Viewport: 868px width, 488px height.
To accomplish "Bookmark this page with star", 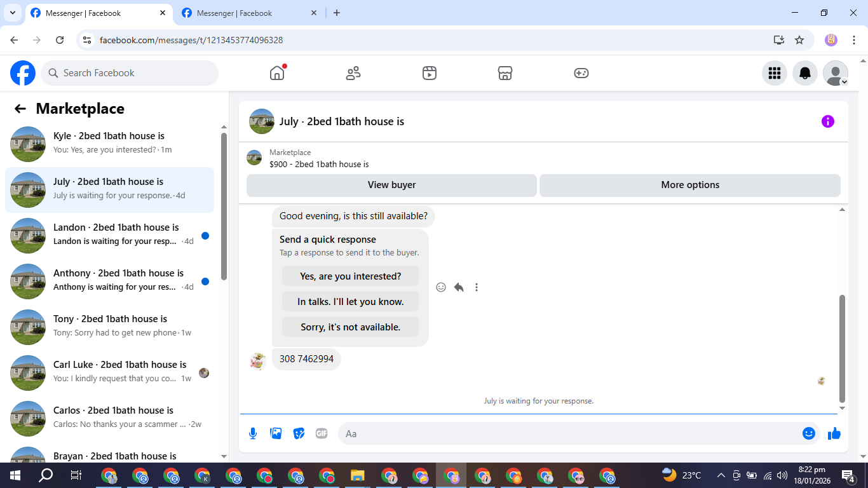I will [x=799, y=40].
